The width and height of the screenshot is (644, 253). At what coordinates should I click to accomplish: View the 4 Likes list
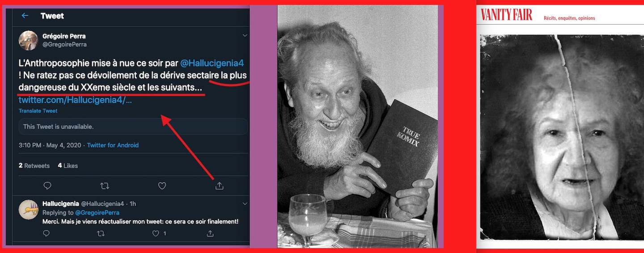click(68, 166)
